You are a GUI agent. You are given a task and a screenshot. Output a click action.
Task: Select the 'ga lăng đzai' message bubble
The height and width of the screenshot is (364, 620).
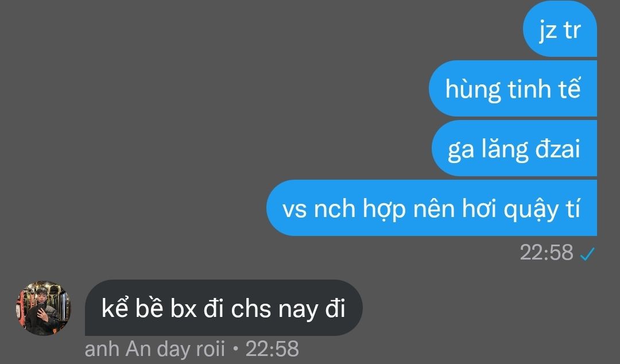(514, 148)
